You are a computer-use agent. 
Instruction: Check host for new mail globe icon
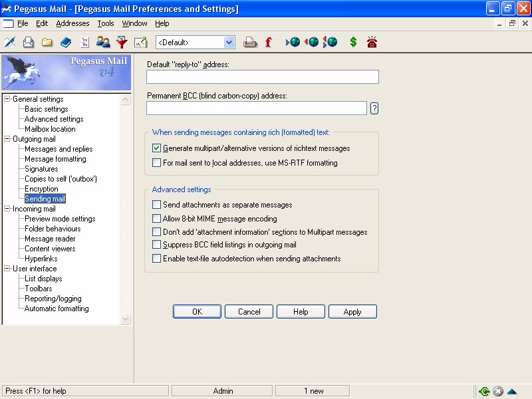tap(293, 42)
